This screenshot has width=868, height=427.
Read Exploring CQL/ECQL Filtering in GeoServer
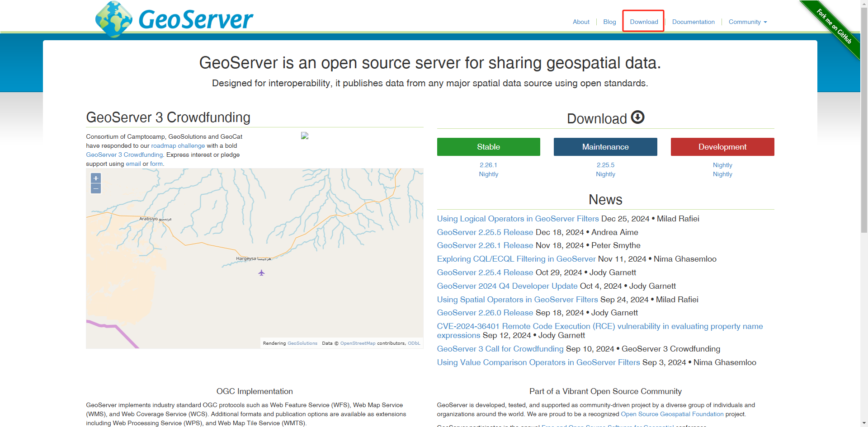click(x=516, y=259)
